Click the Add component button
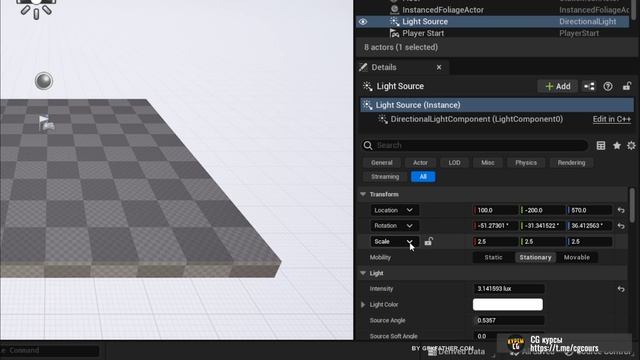 click(558, 87)
